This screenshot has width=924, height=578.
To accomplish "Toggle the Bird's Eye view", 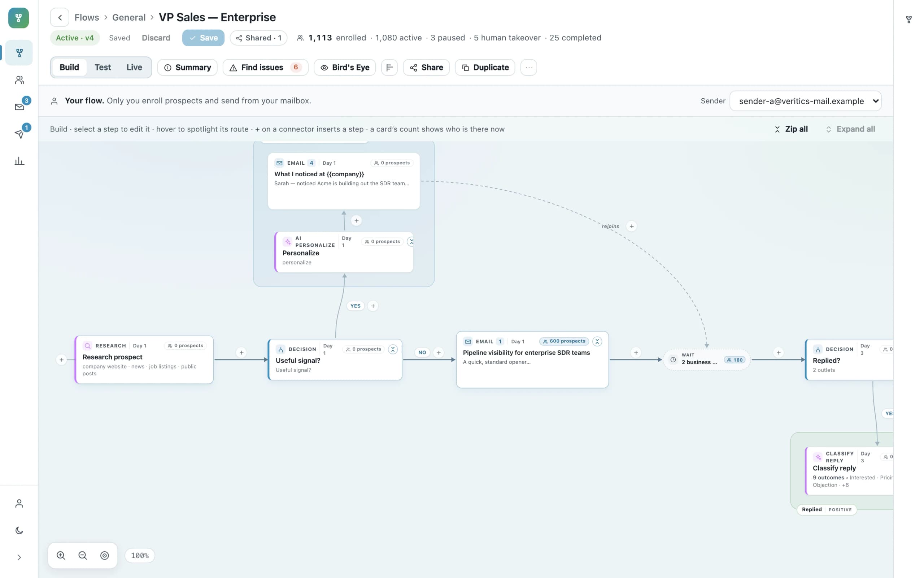I will pyautogui.click(x=345, y=68).
